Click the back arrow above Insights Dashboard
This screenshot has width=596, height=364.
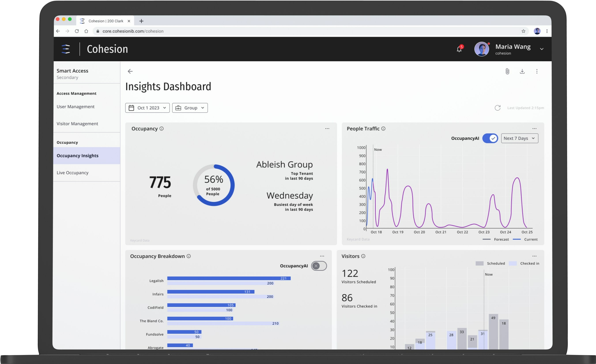tap(130, 71)
